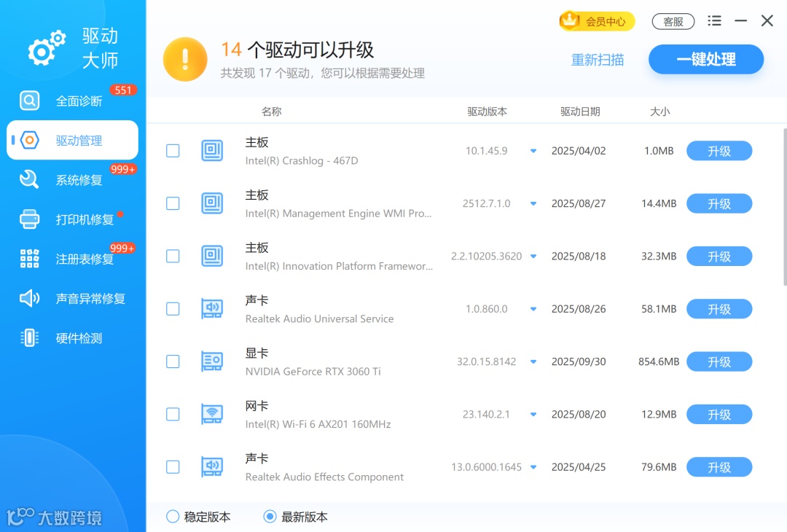Open the list menu icon near 客服

[x=714, y=20]
